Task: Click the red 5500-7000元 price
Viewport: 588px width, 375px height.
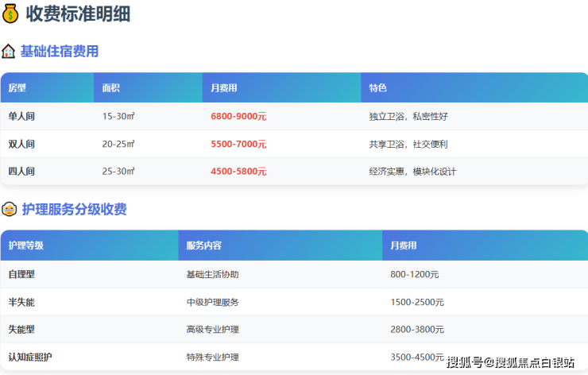Action: (x=238, y=145)
